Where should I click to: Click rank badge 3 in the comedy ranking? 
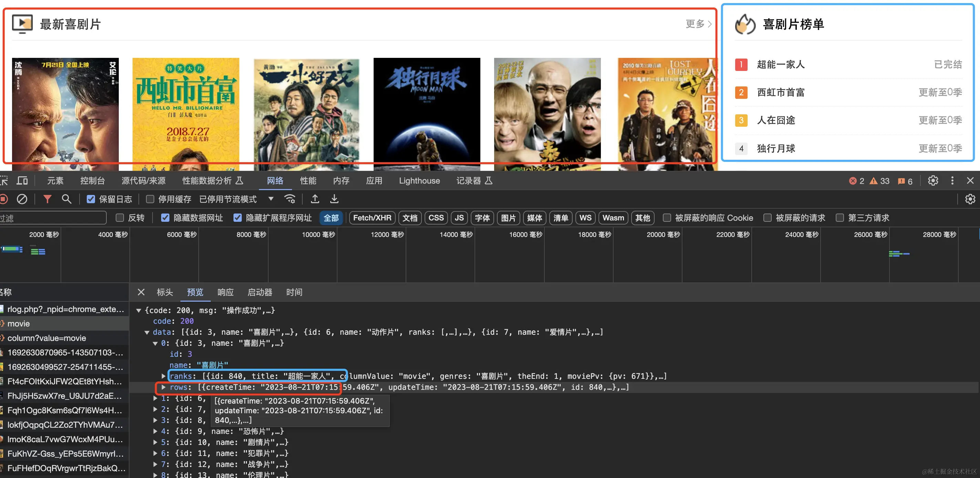(741, 120)
